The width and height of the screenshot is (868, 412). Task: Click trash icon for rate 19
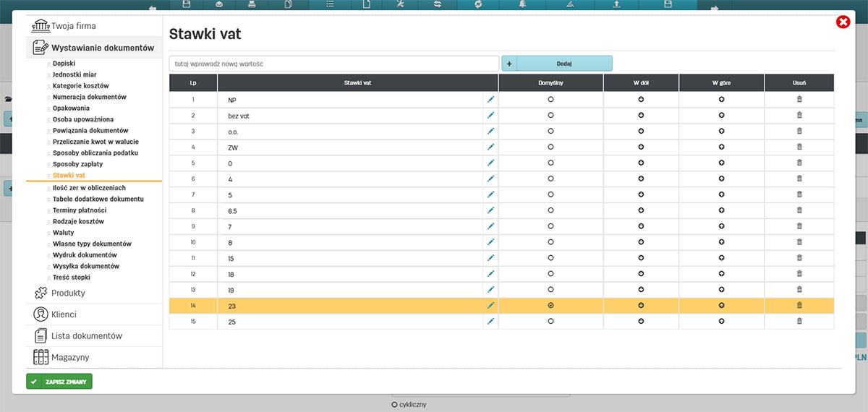[799, 289]
